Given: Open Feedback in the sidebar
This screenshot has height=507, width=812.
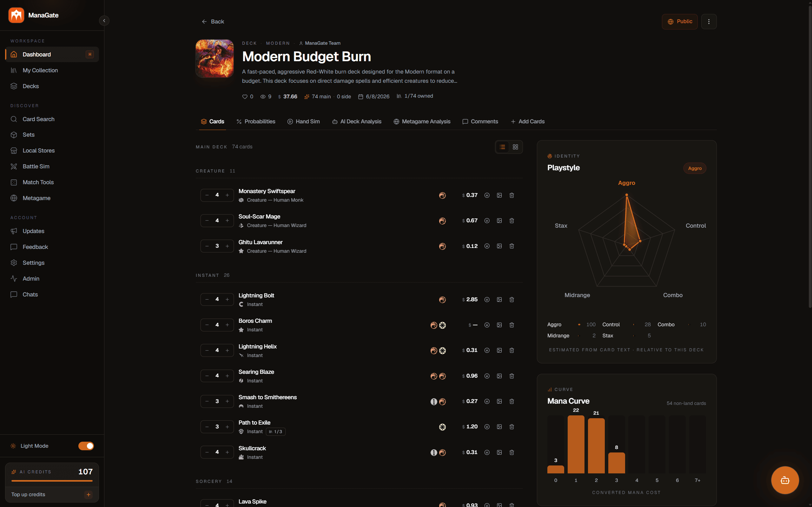Looking at the screenshot, I should pos(52,247).
